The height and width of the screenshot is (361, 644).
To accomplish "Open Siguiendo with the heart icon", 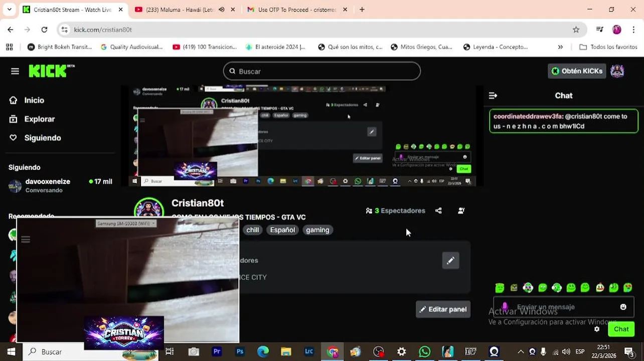I will (35, 138).
